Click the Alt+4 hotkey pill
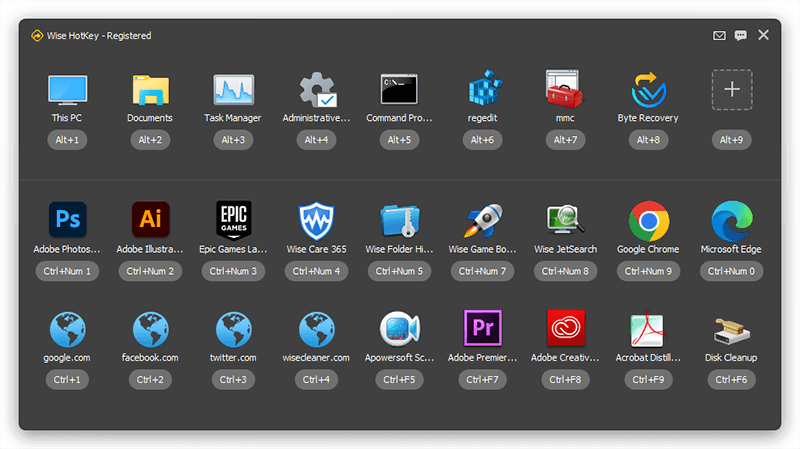This screenshot has width=800, height=449. point(316,140)
